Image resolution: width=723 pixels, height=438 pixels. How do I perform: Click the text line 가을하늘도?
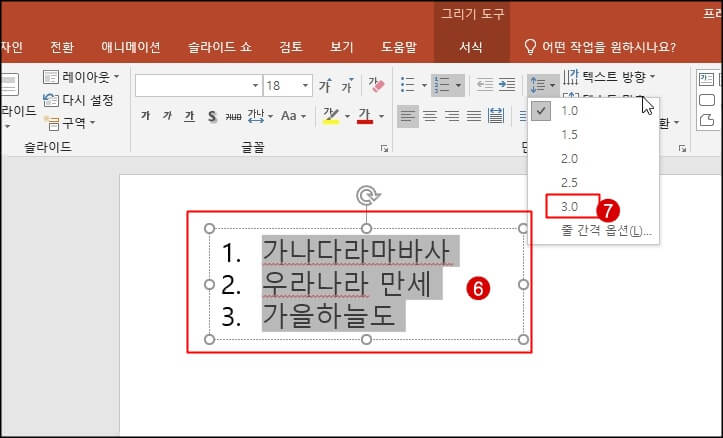[x=328, y=316]
